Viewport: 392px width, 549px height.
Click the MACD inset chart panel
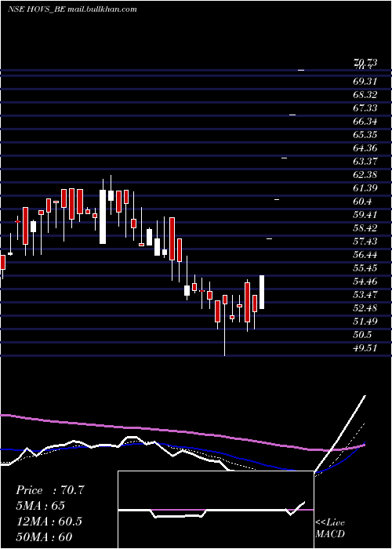pos(216,510)
